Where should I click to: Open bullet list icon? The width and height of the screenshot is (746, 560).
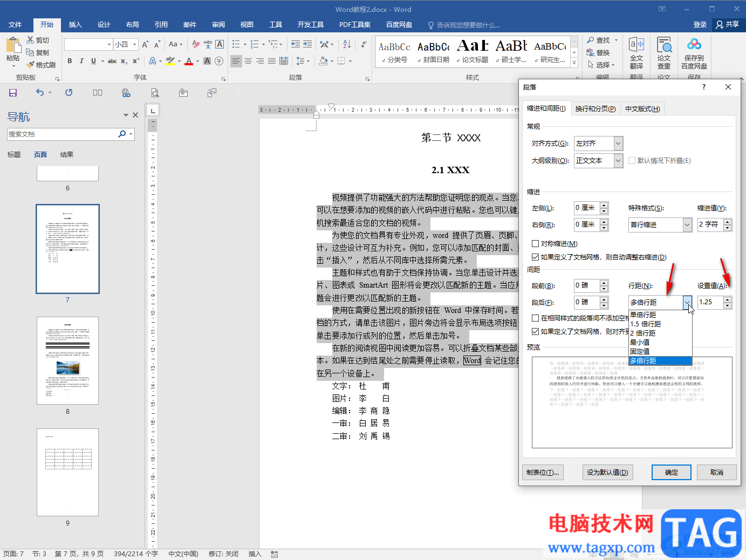236,44
